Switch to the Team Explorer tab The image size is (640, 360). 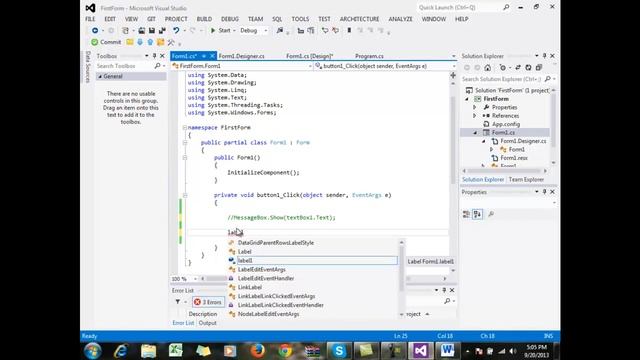(x=526, y=180)
